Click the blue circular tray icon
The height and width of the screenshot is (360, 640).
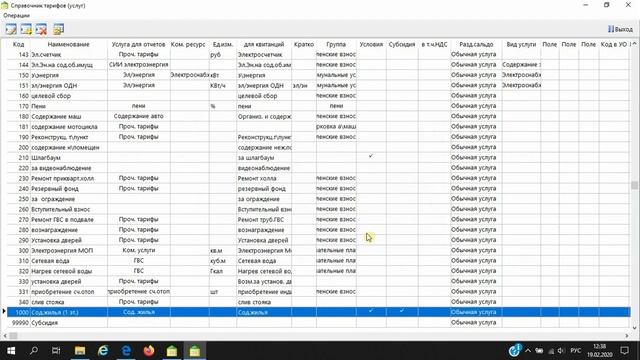(515, 350)
